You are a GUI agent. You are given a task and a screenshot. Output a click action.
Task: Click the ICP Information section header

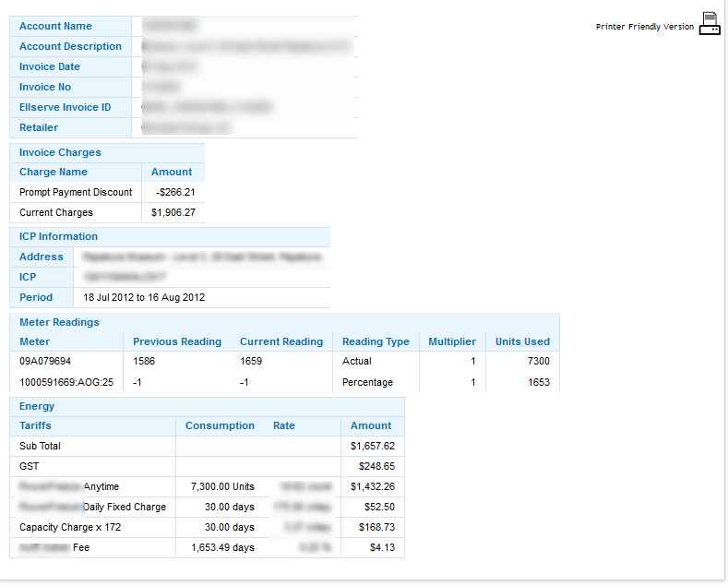click(x=58, y=236)
